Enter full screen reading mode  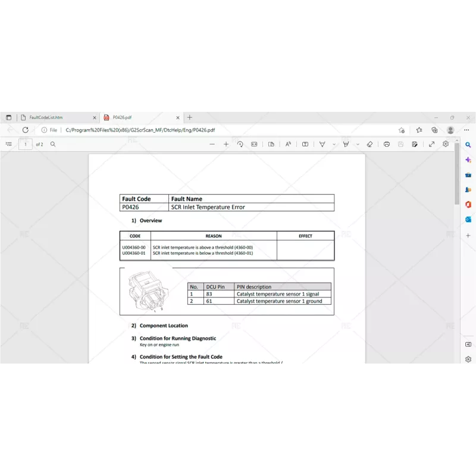pyautogui.click(x=431, y=144)
